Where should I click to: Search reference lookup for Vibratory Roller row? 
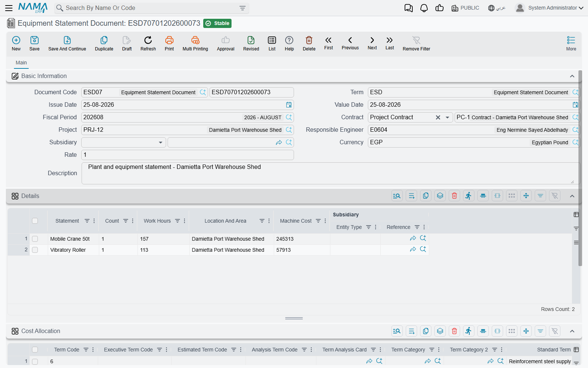(x=423, y=250)
